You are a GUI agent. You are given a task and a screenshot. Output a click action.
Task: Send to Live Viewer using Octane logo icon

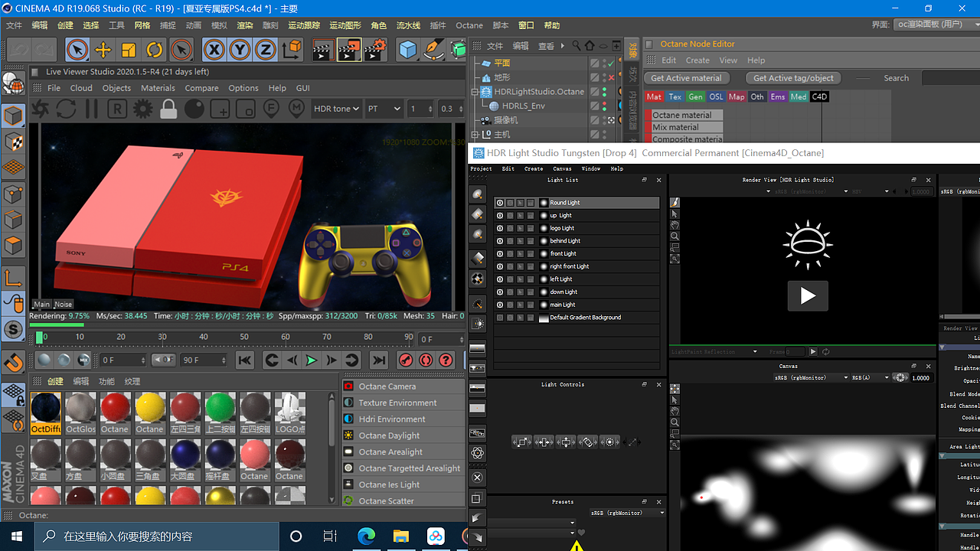click(x=41, y=109)
